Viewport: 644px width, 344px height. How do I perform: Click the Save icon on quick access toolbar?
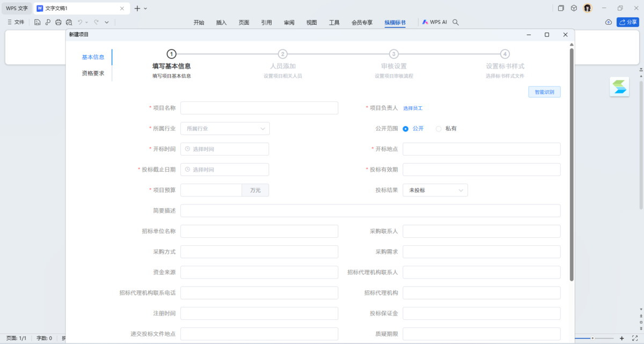37,22
